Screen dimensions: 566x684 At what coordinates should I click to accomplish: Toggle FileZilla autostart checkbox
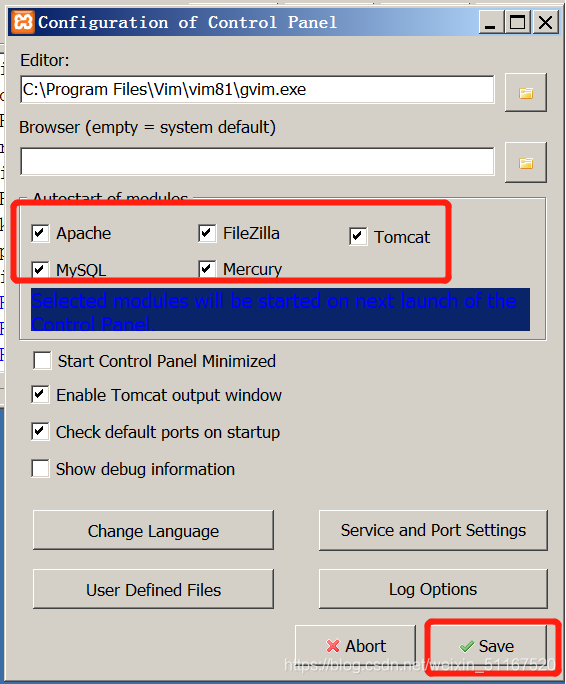tap(207, 233)
